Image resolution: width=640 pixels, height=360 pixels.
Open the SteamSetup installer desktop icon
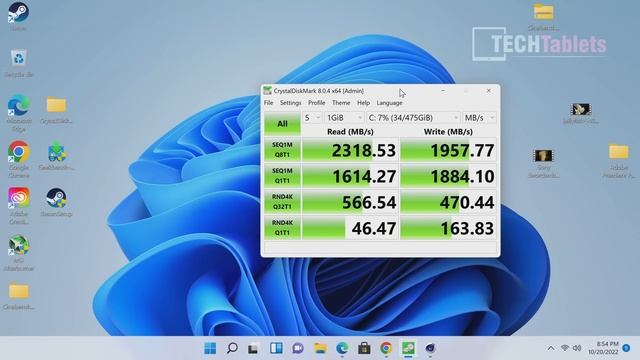click(56, 202)
